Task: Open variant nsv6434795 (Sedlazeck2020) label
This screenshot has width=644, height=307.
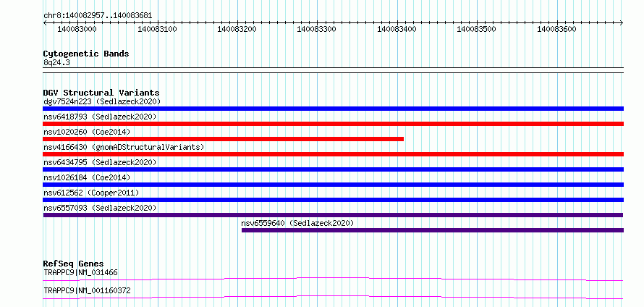Action: click(x=100, y=162)
